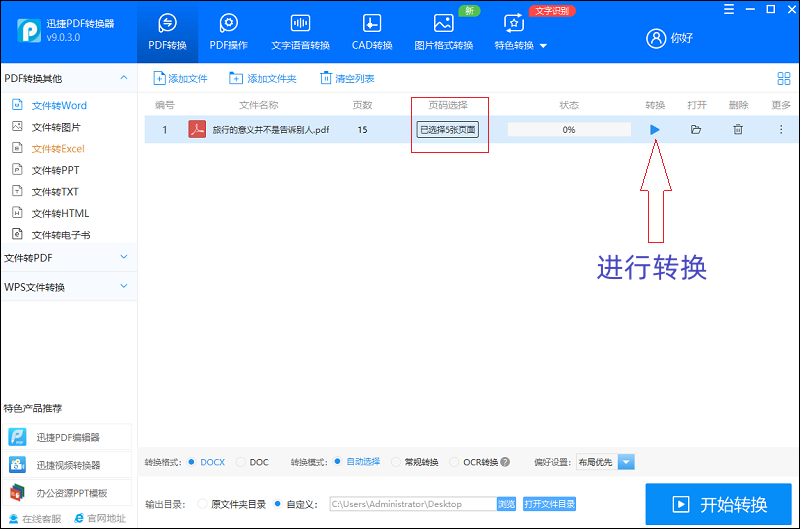Select the DOC format radio button
800x530 pixels.
pos(241,462)
